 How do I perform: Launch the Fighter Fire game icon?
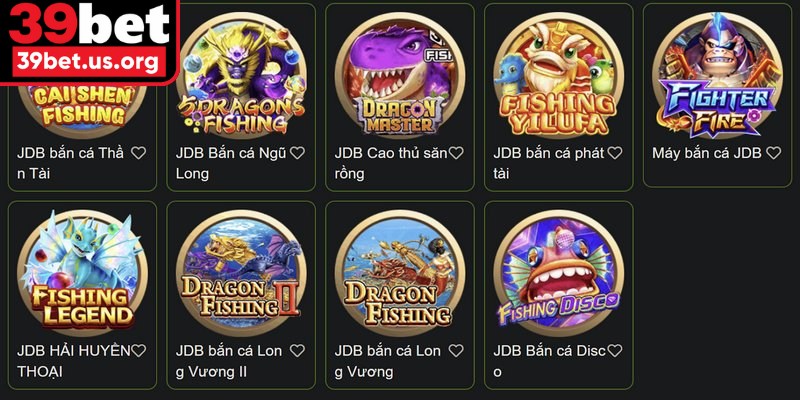click(x=717, y=76)
